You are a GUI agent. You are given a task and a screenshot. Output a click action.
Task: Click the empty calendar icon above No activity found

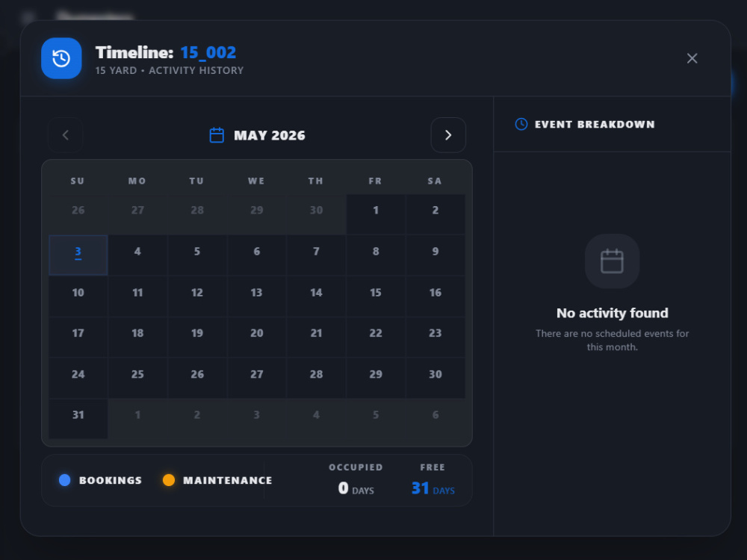[x=612, y=261]
